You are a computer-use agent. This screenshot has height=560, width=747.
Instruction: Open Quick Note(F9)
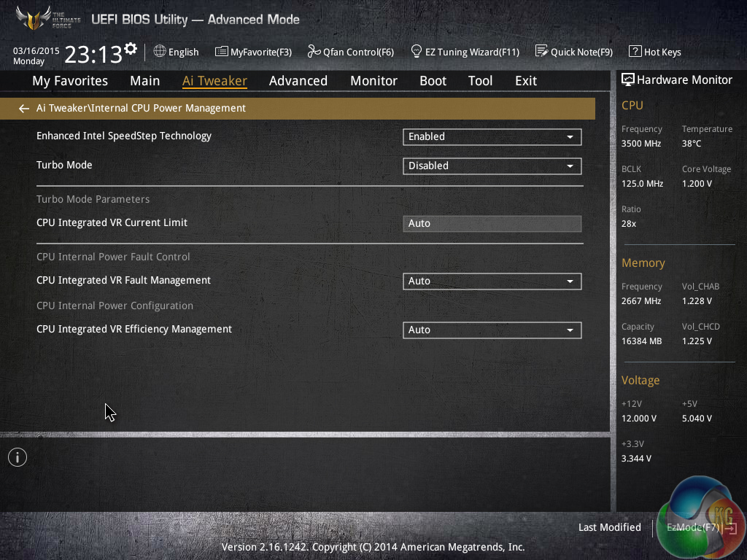coord(573,52)
